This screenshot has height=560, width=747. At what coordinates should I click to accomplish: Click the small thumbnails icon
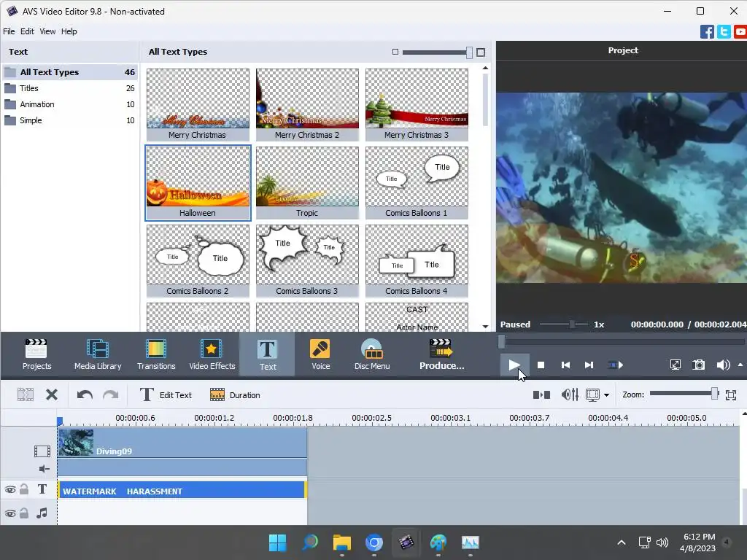pyautogui.click(x=395, y=52)
